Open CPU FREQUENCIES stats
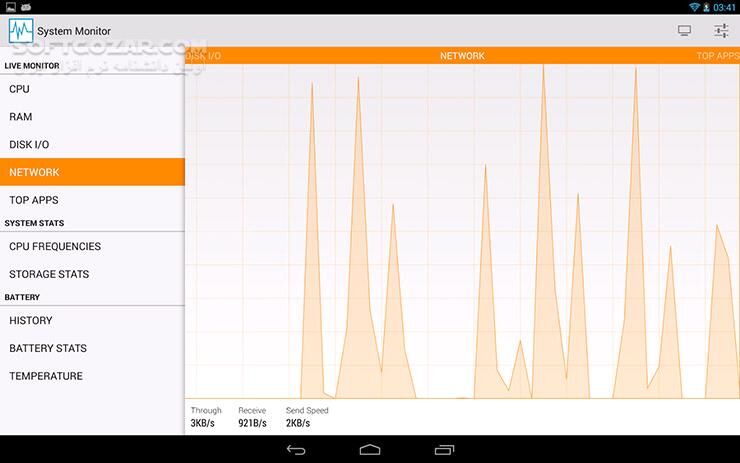 (92, 246)
